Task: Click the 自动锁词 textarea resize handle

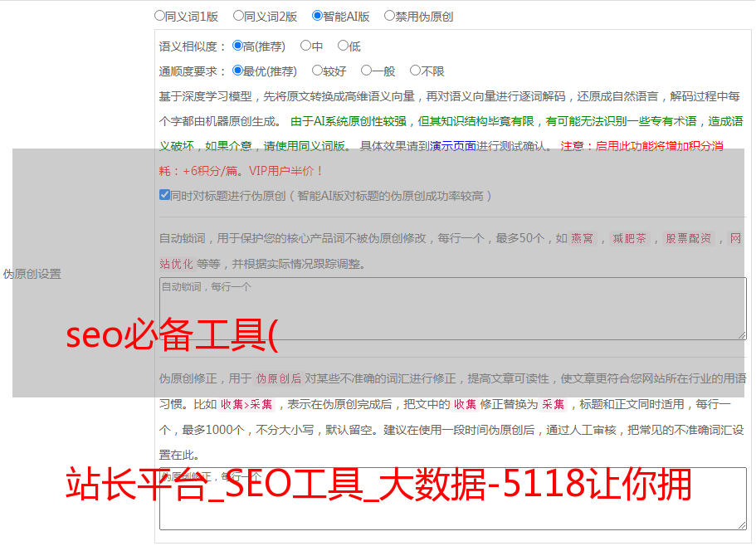Action: (x=742, y=335)
